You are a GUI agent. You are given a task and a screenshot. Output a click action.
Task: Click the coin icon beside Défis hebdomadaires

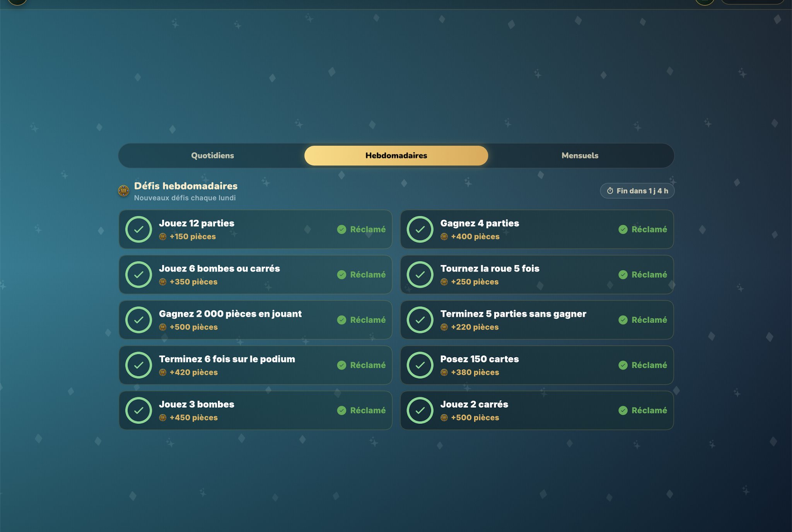pos(124,191)
